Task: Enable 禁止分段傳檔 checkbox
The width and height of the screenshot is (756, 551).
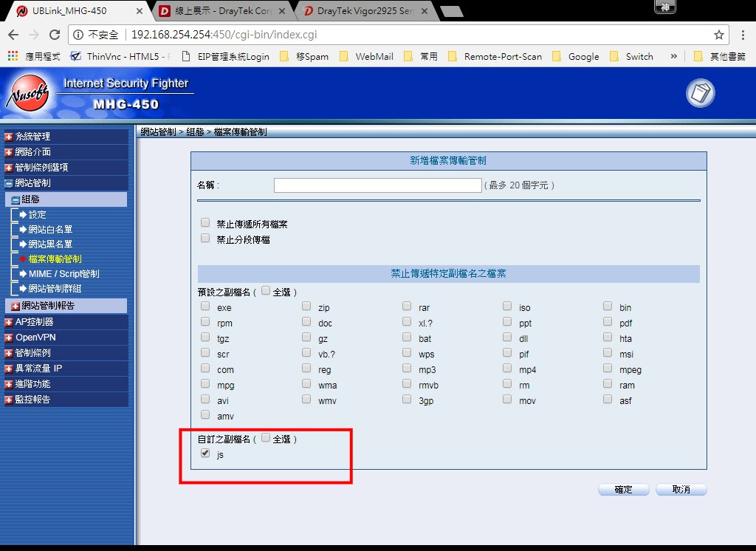Action: [205, 238]
